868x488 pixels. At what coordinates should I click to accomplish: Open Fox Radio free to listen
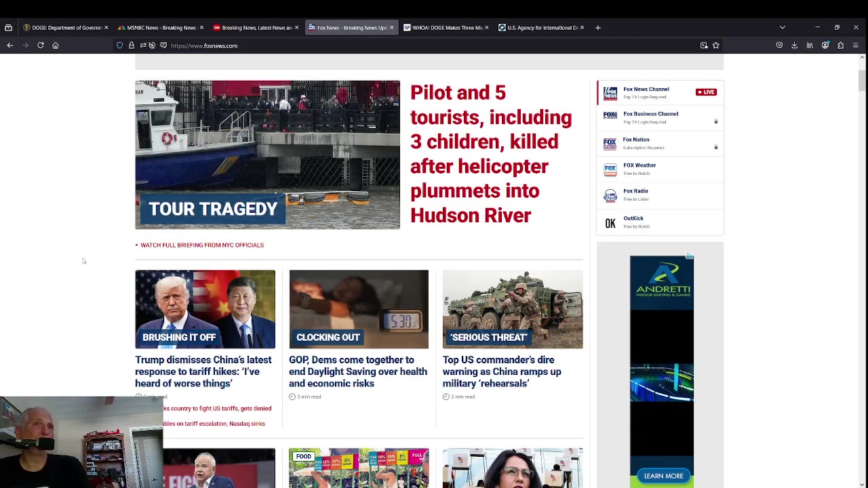(635, 191)
